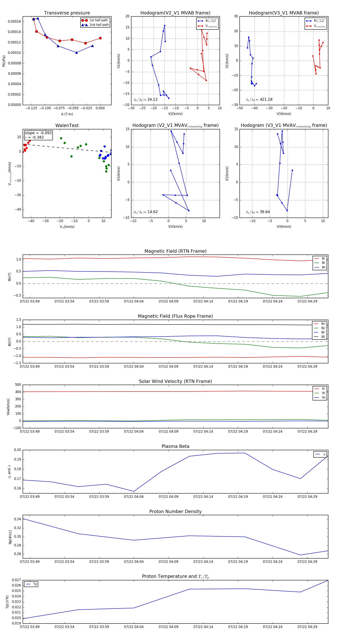Click the 0.00016 tick on Transverse pressure axis

point(14,21)
